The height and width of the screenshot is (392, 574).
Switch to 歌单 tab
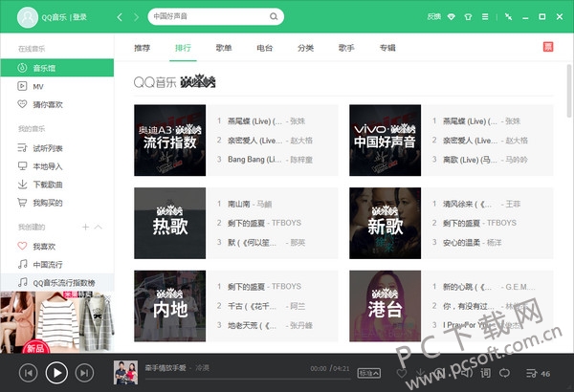(x=224, y=48)
